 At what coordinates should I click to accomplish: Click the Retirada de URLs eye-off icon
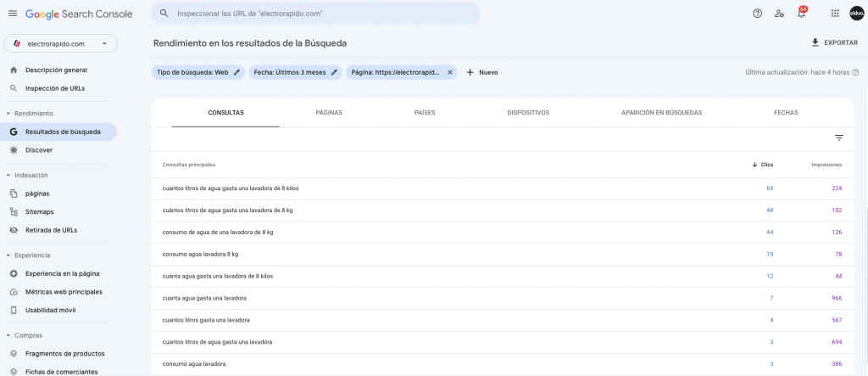pos(14,230)
